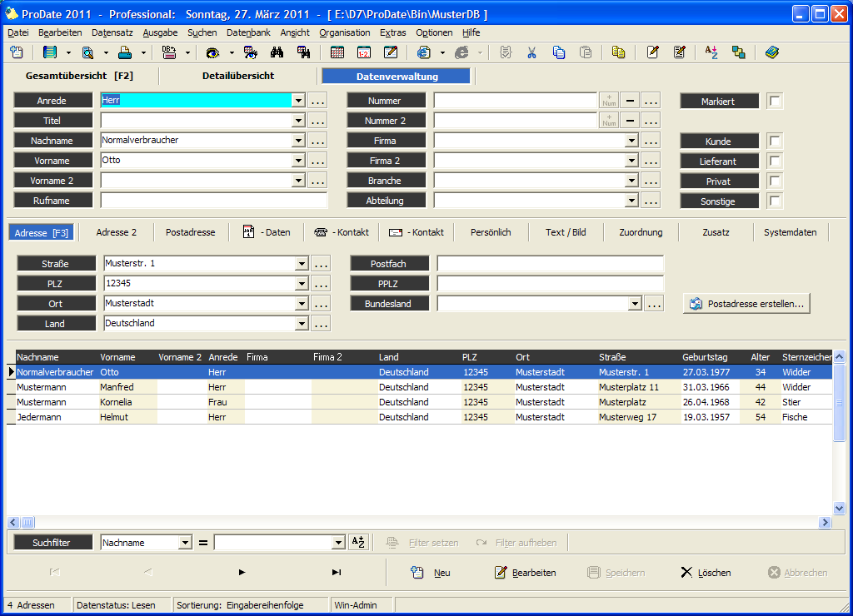Enable the Markiert checkbox

coord(775,102)
